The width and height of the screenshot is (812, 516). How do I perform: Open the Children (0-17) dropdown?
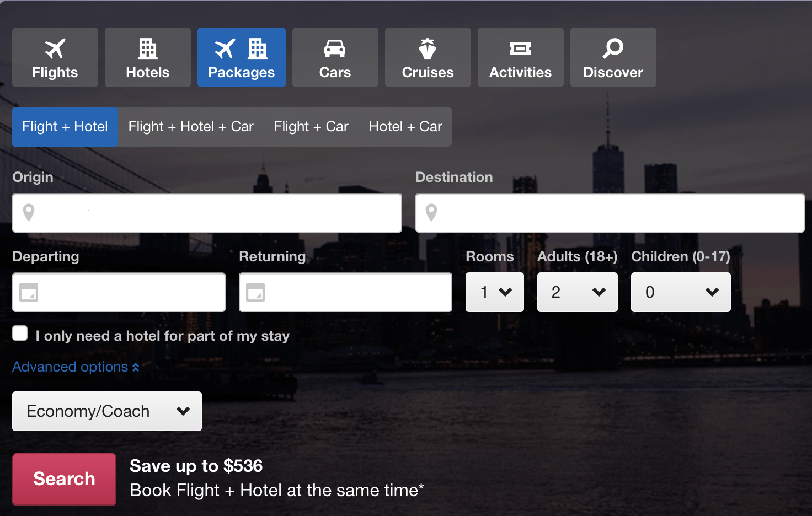pyautogui.click(x=681, y=292)
